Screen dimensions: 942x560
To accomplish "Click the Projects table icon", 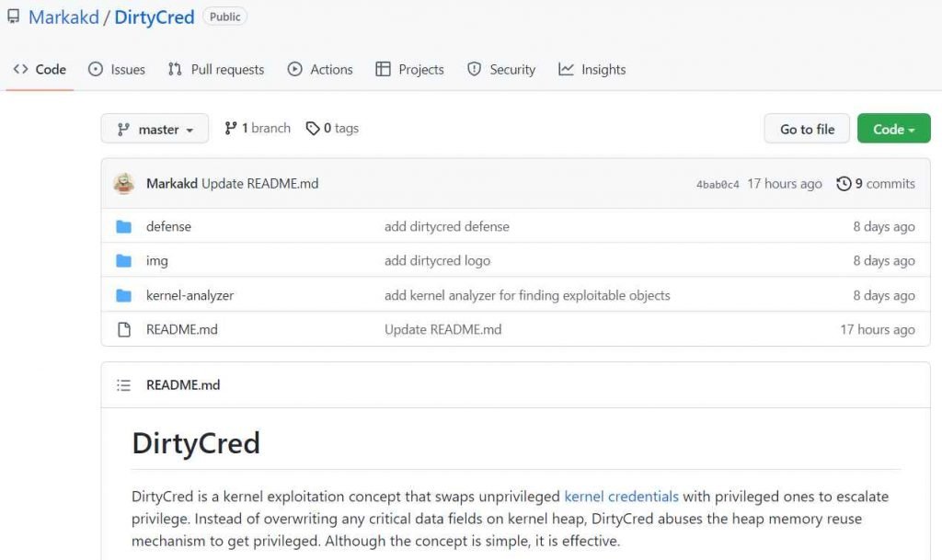I will 383,69.
